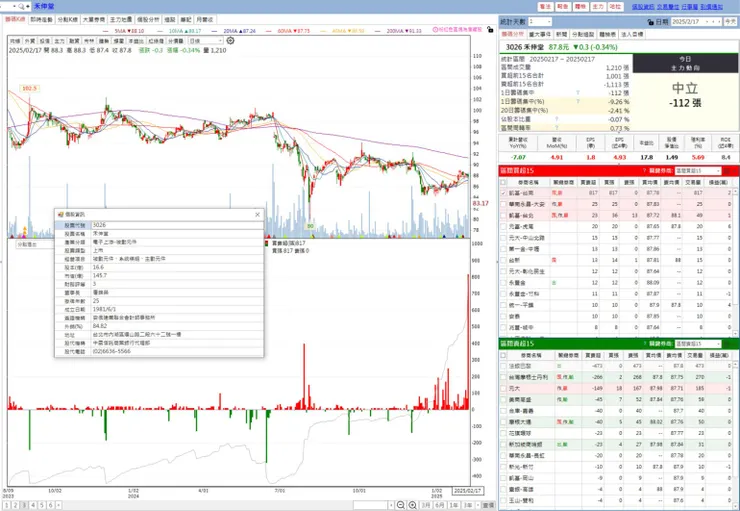Switch to the 重大事件 tab in right panel

540,34
